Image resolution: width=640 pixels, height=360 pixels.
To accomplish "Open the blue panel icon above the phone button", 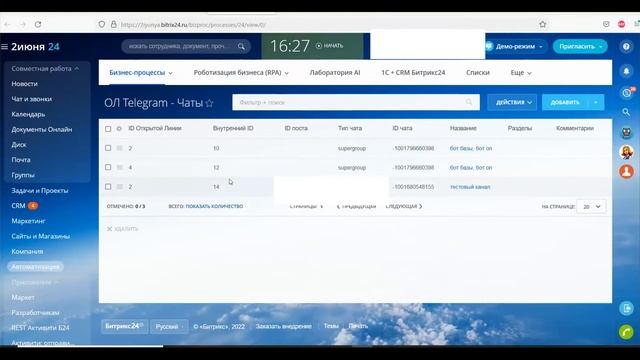I will pyautogui.click(x=626, y=308).
